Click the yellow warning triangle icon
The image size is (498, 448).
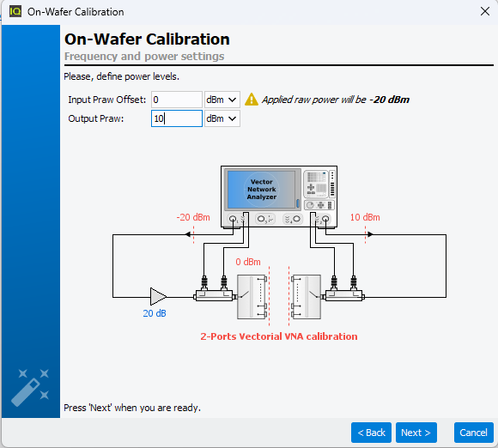click(x=252, y=100)
